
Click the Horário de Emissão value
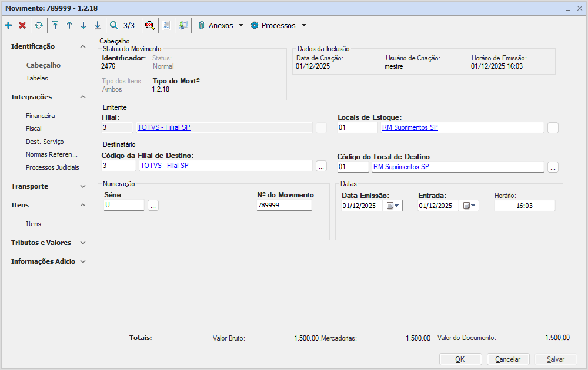click(x=497, y=66)
